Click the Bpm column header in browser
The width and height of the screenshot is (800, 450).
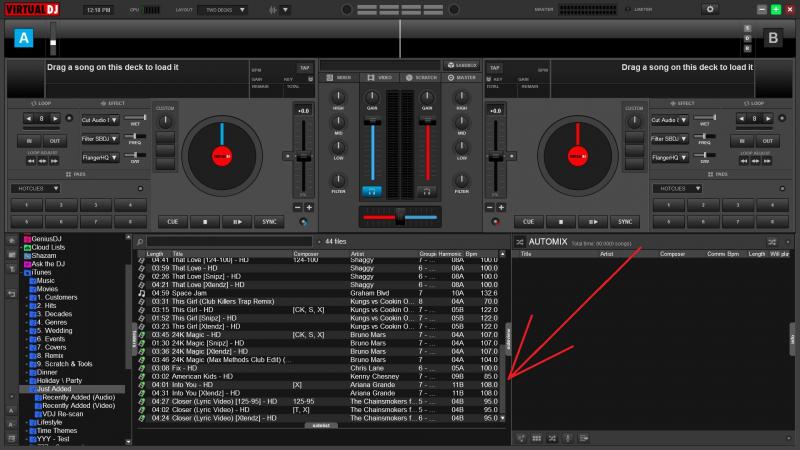coord(471,254)
